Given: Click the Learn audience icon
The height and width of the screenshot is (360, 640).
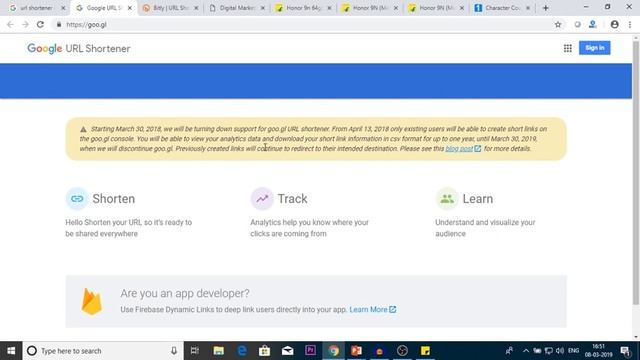Looking at the screenshot, I should point(447,198).
